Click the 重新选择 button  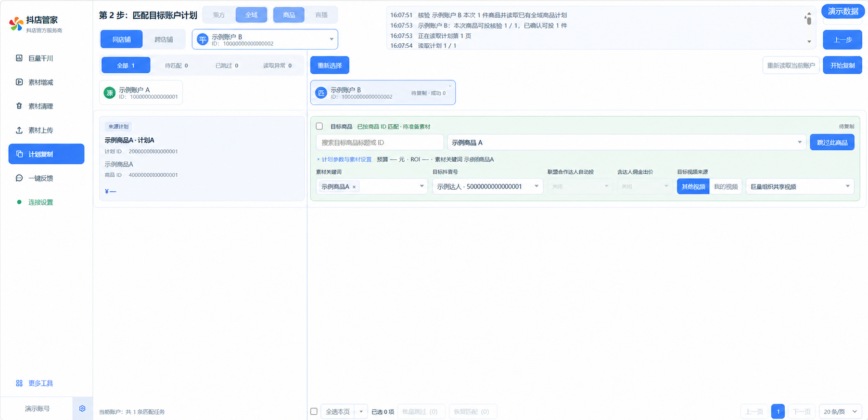[330, 66]
